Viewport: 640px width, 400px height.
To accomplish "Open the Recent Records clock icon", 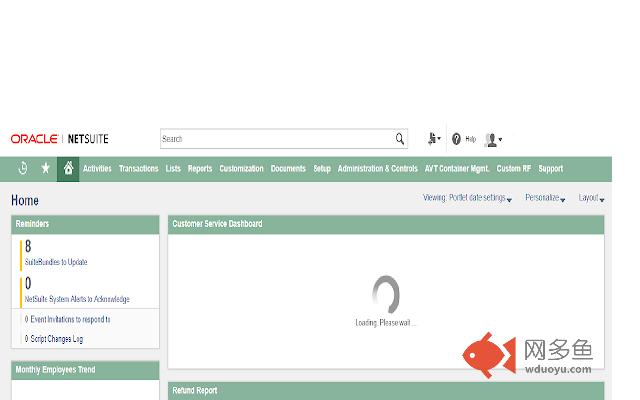I will (23, 168).
